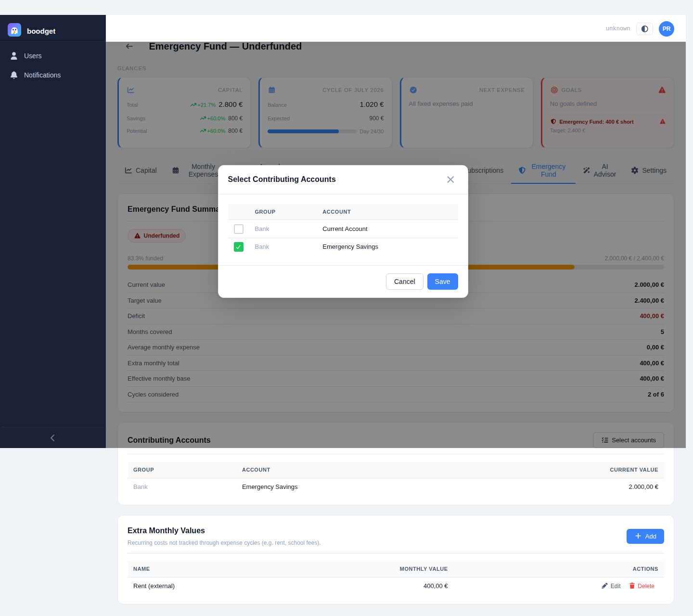Screen dimensions: 693x616
Task: Click the Emergency Savings row in Contributing Accounts
Action: point(396,487)
